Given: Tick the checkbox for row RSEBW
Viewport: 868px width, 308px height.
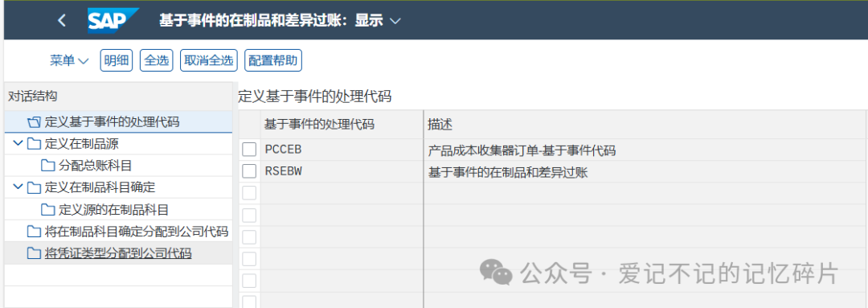Looking at the screenshot, I should coord(249,171).
